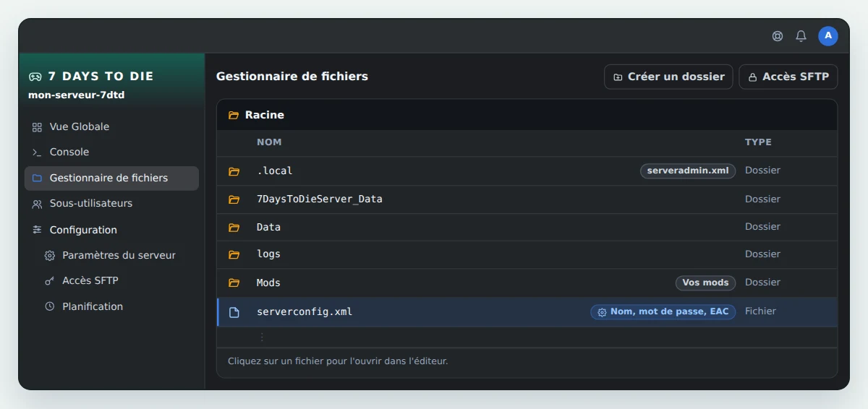Viewport: 868px width, 409px height.
Task: Click the gear icon for Paramètres du serveur
Action: coord(50,255)
